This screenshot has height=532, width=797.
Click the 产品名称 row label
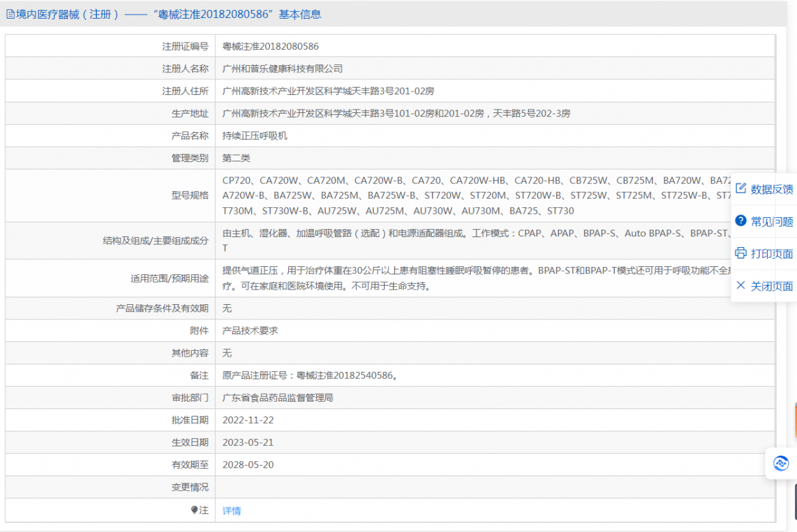[x=190, y=135]
